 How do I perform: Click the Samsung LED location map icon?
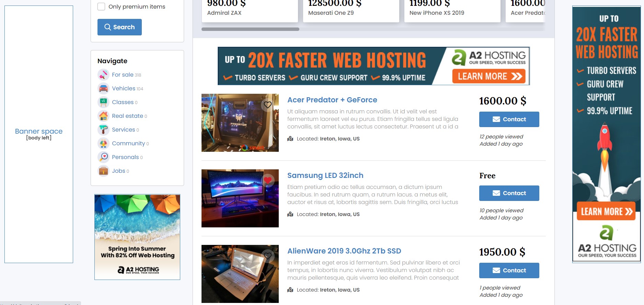[290, 214]
